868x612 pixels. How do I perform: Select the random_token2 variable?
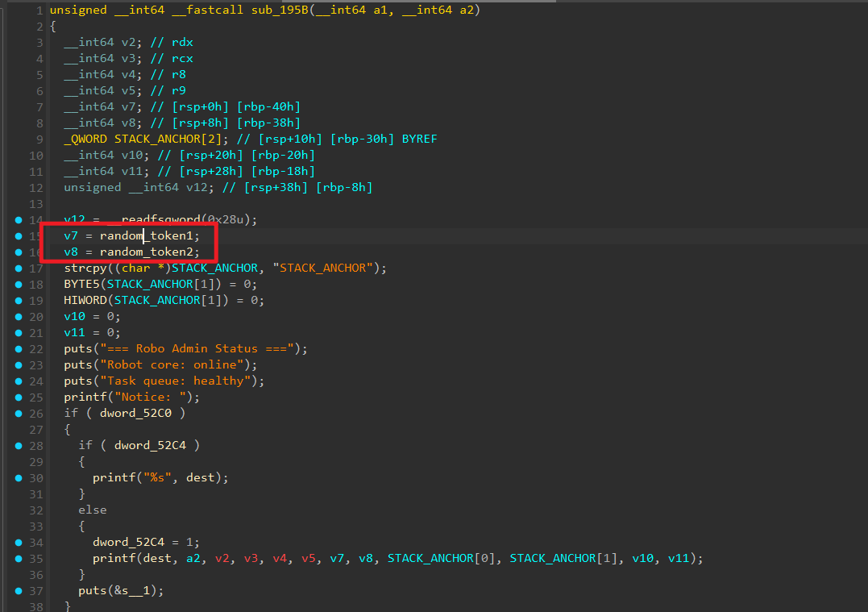[149, 252]
